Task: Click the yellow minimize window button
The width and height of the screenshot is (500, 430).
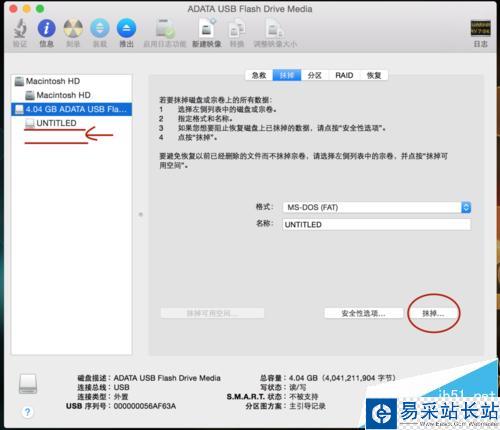Action: pyautogui.click(x=27, y=9)
